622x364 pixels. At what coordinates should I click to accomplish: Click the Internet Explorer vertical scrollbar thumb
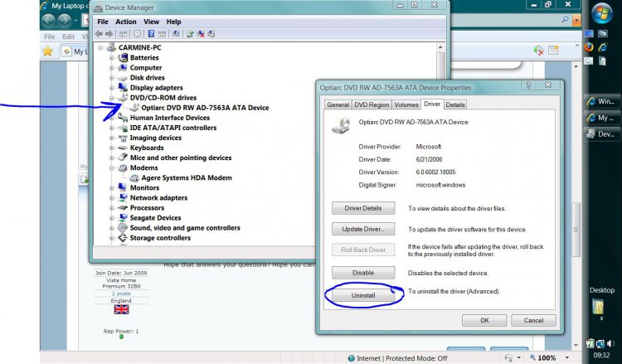576,230
